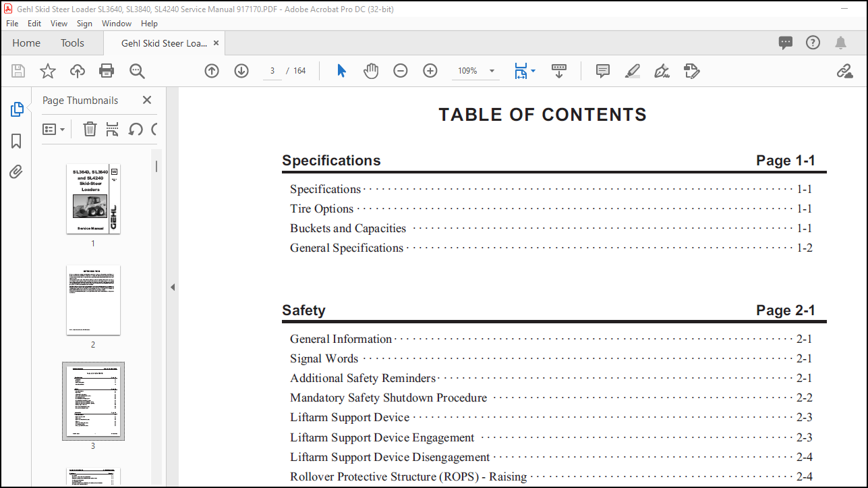Click the Specifications Page 1-1 heading

click(554, 161)
